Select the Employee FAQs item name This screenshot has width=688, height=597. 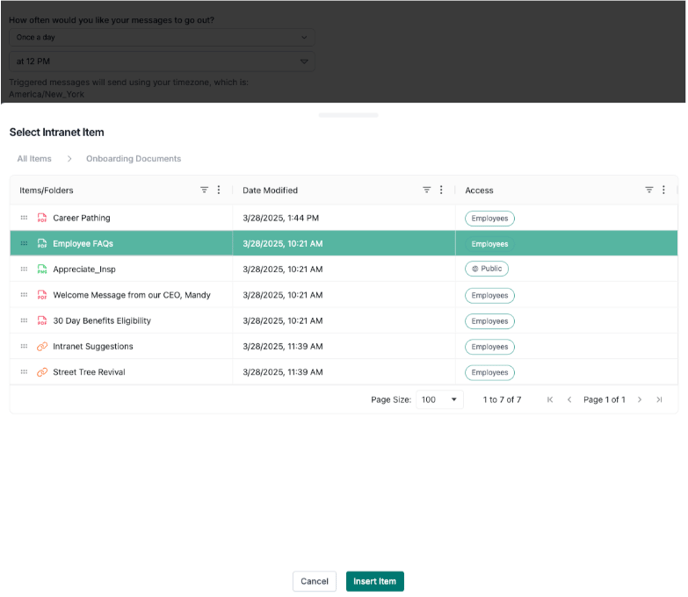click(x=83, y=243)
